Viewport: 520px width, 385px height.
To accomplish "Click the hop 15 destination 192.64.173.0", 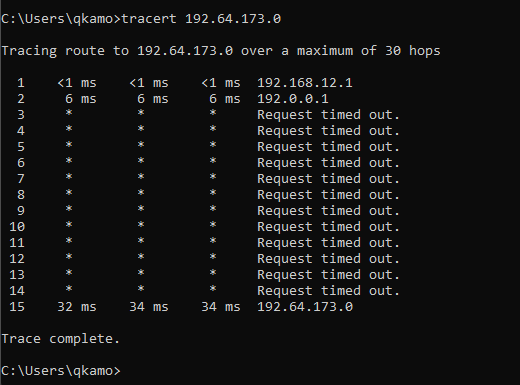I will 305,307.
